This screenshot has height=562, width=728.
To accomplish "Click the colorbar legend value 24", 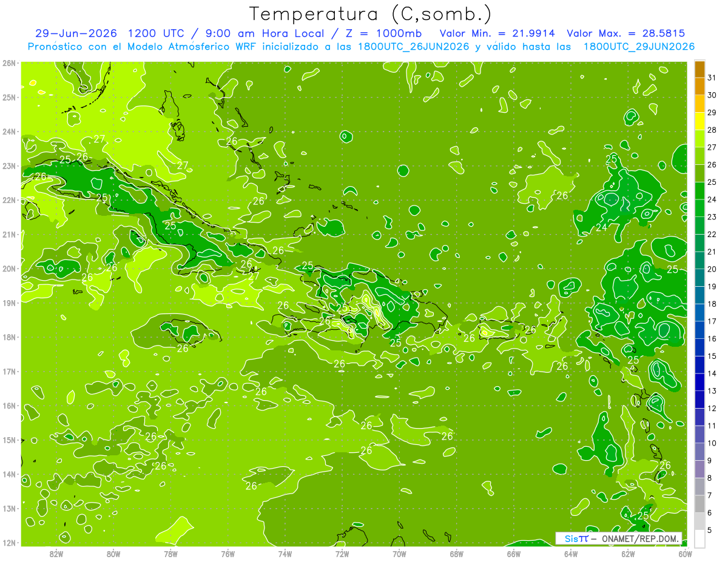I will tap(712, 199).
